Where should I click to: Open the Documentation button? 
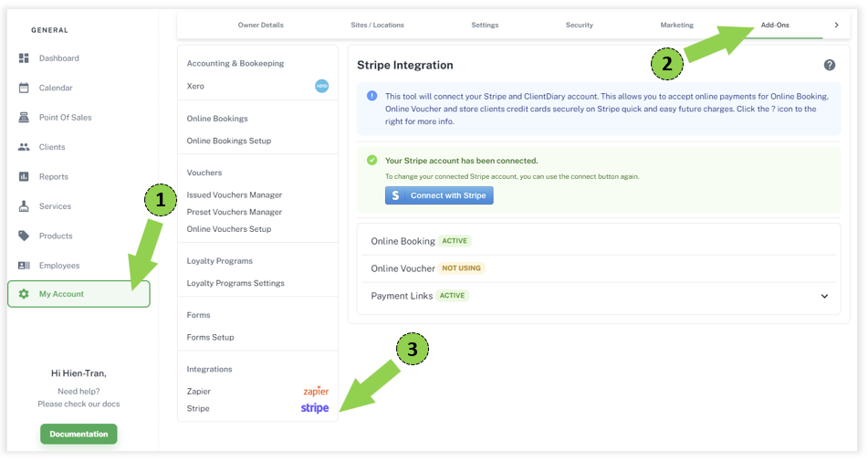(78, 434)
